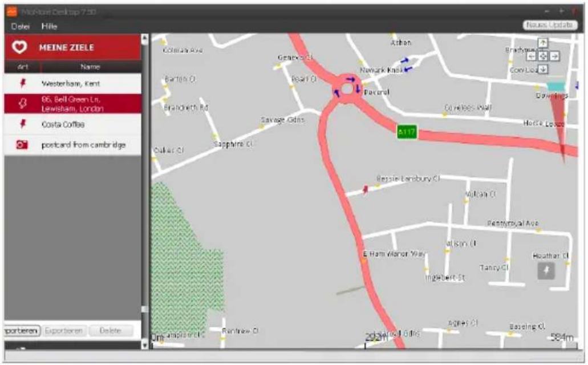Open the Datei menu
The height and width of the screenshot is (365, 588).
pyautogui.click(x=21, y=26)
